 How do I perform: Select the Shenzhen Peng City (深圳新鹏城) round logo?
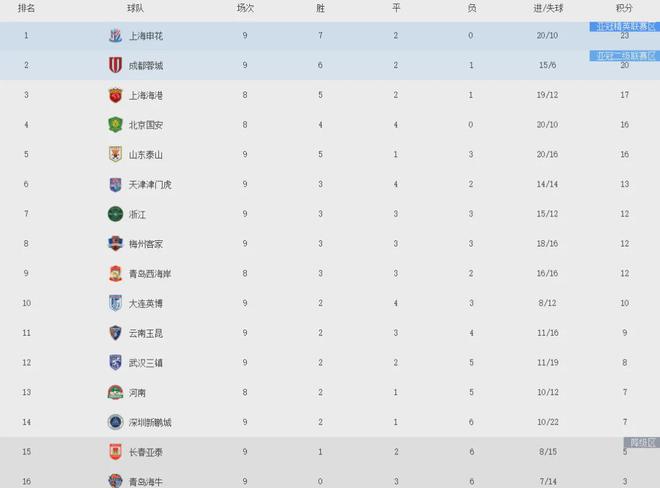pyautogui.click(x=115, y=422)
